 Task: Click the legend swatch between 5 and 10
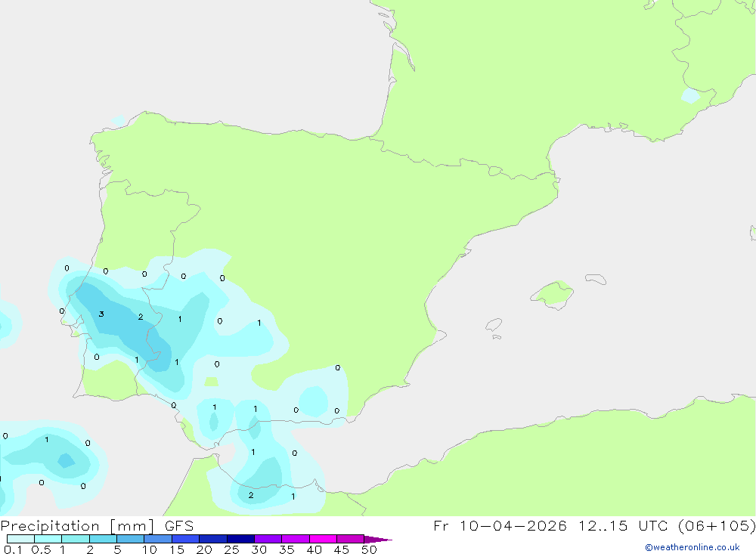pos(131,539)
